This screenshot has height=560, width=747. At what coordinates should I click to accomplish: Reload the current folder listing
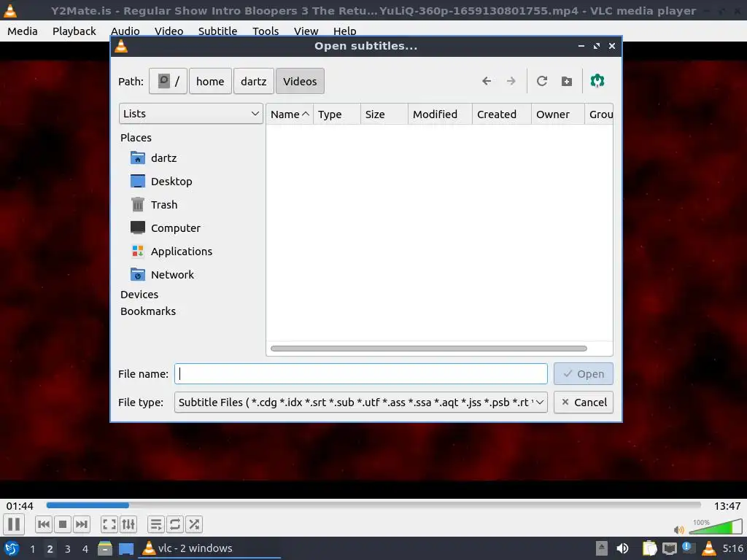(x=542, y=81)
